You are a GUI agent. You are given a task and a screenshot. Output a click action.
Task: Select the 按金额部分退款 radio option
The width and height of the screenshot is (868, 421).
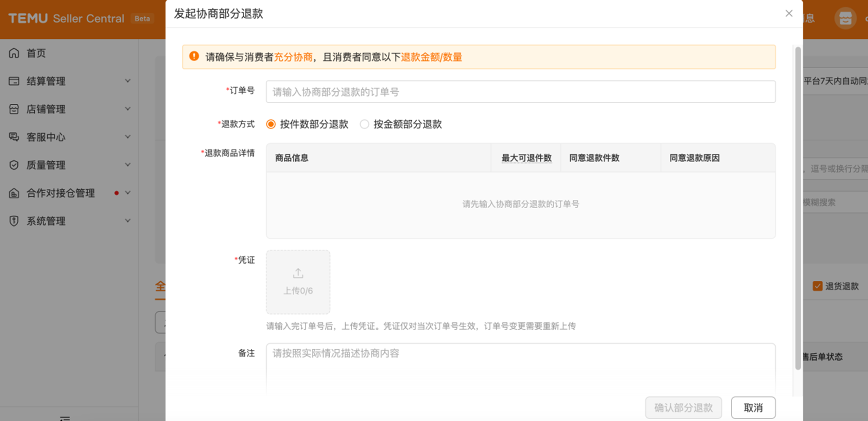pyautogui.click(x=364, y=124)
